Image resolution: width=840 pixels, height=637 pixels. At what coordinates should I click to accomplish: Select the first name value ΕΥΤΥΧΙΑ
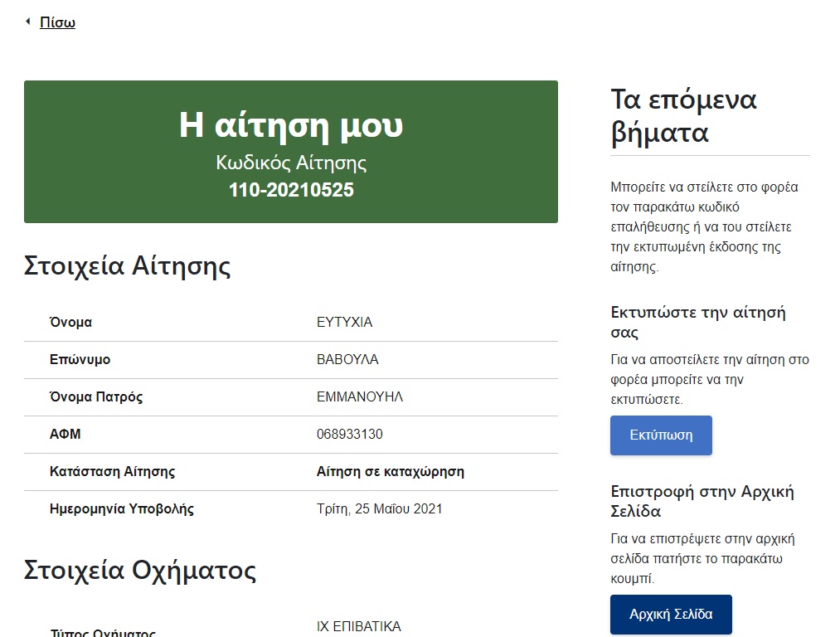pyautogui.click(x=345, y=323)
